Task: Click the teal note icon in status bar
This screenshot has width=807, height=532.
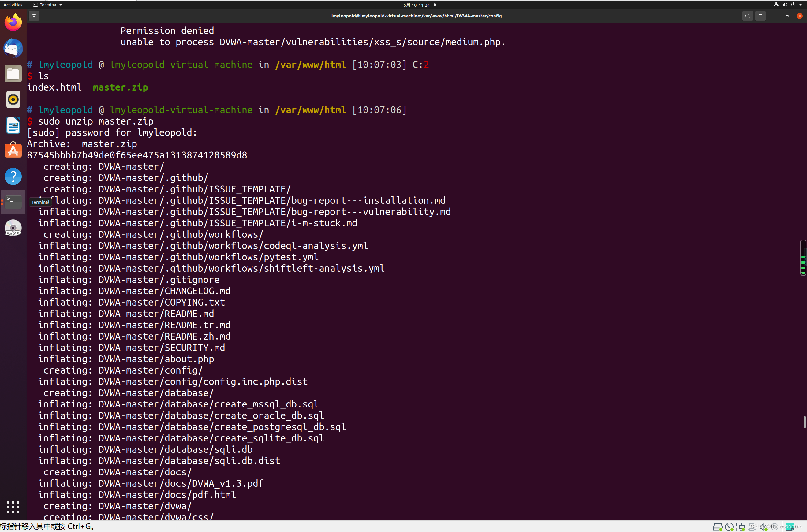Action: (790, 526)
